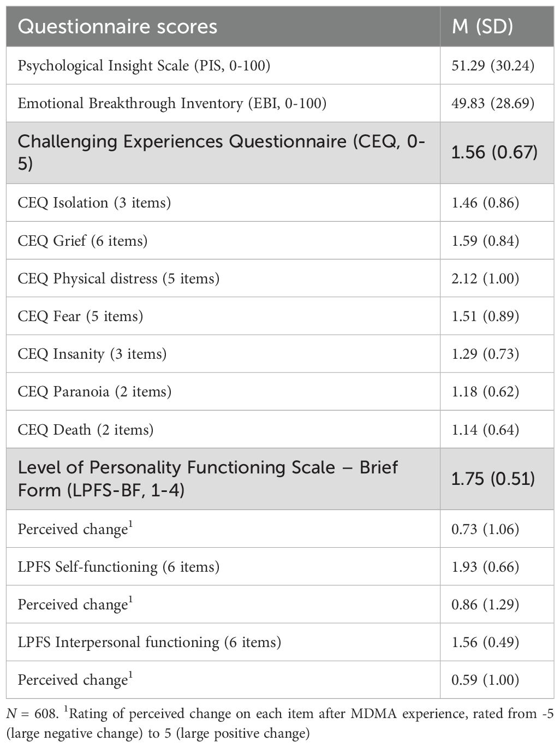Select the value 1.56 (0.67)

point(494,152)
